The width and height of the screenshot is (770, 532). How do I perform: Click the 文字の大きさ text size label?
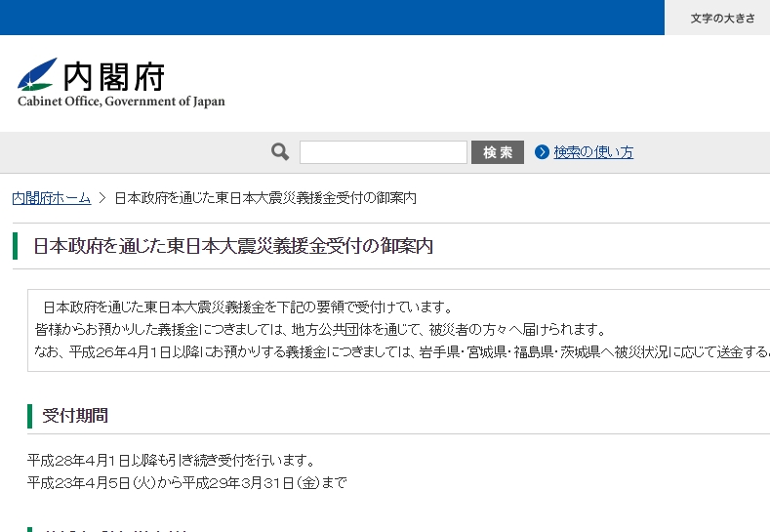[722, 19]
